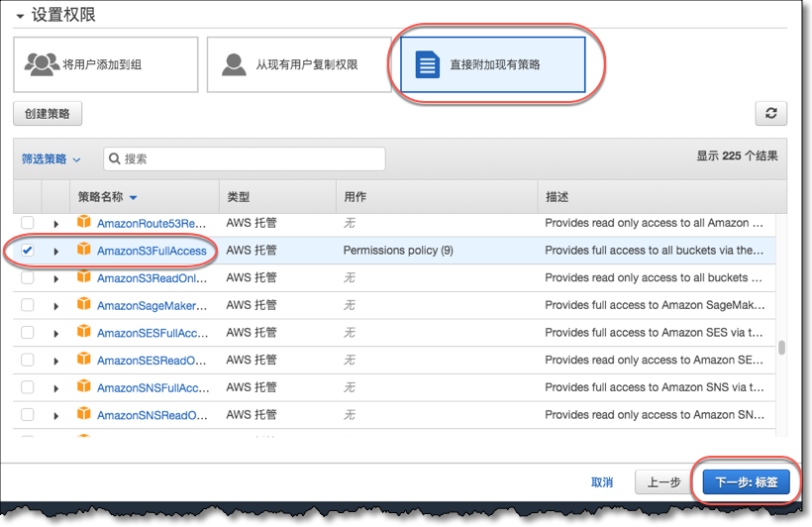Image resolution: width=812 pixels, height=527 pixels.
Task: Expand the AmazonSESFullAcc... policy row
Action: pyautogui.click(x=55, y=334)
